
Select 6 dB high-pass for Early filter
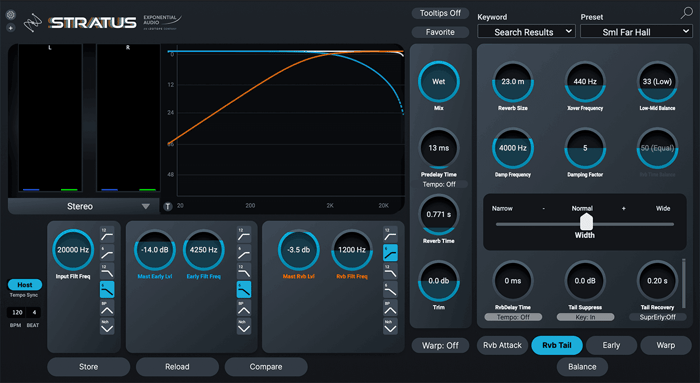coord(244,253)
